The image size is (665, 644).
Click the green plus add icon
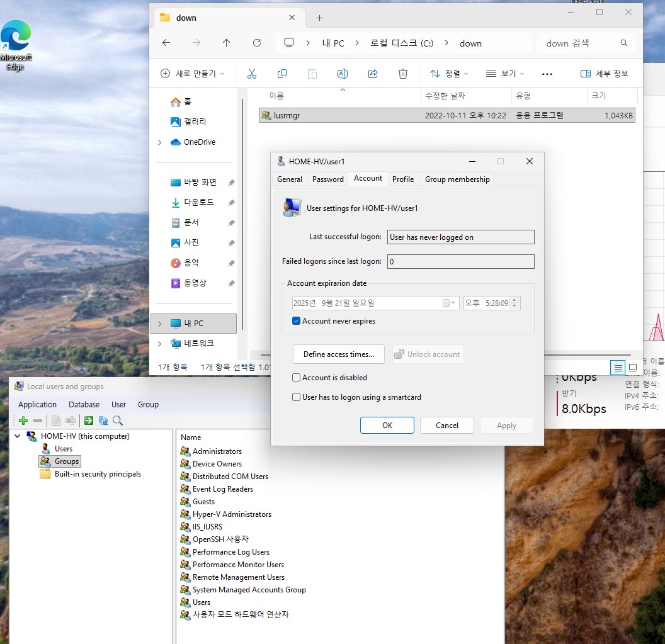(23, 421)
